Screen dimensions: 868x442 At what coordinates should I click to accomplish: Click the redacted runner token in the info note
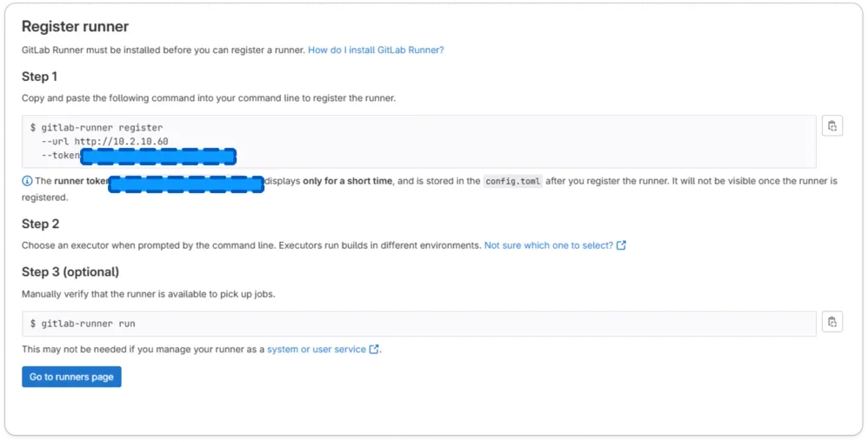click(x=186, y=183)
